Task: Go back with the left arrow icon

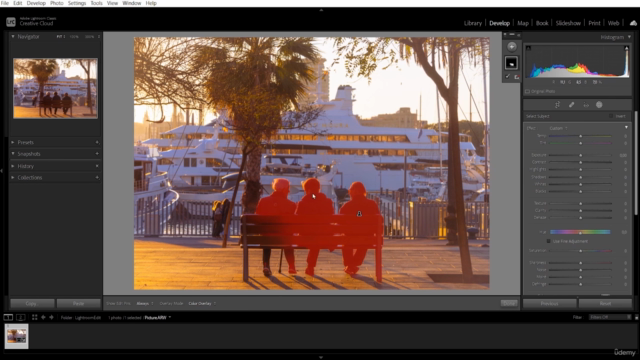Action: [43, 317]
